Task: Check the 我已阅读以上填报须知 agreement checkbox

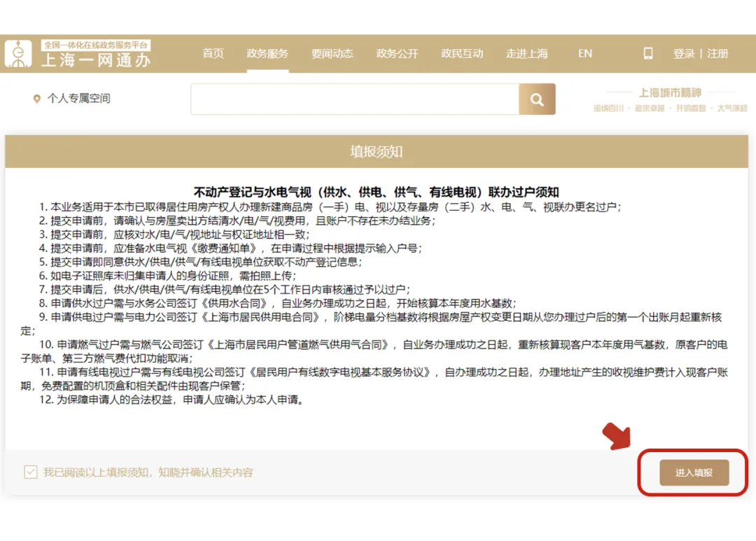Action: click(30, 472)
